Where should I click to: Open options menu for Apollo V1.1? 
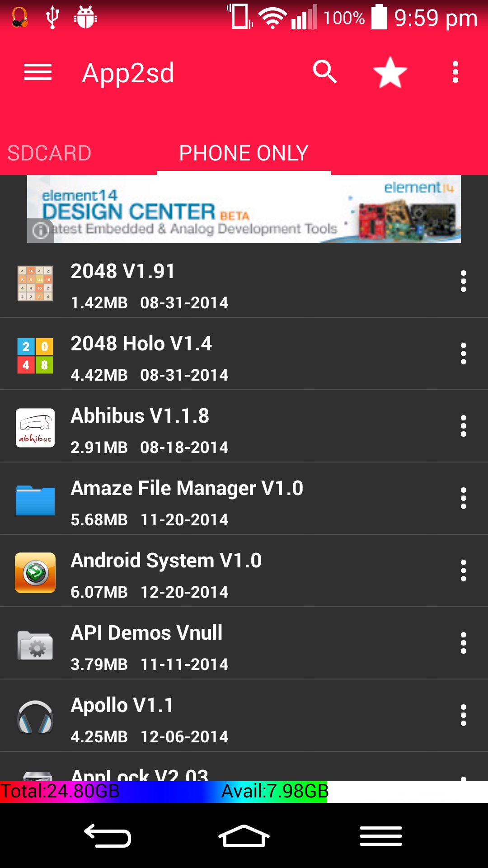click(463, 715)
